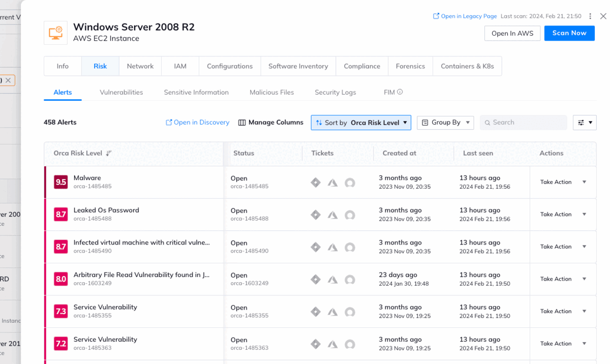
Task: Click round ticket icon for Leaked Os Password
Action: [350, 216]
